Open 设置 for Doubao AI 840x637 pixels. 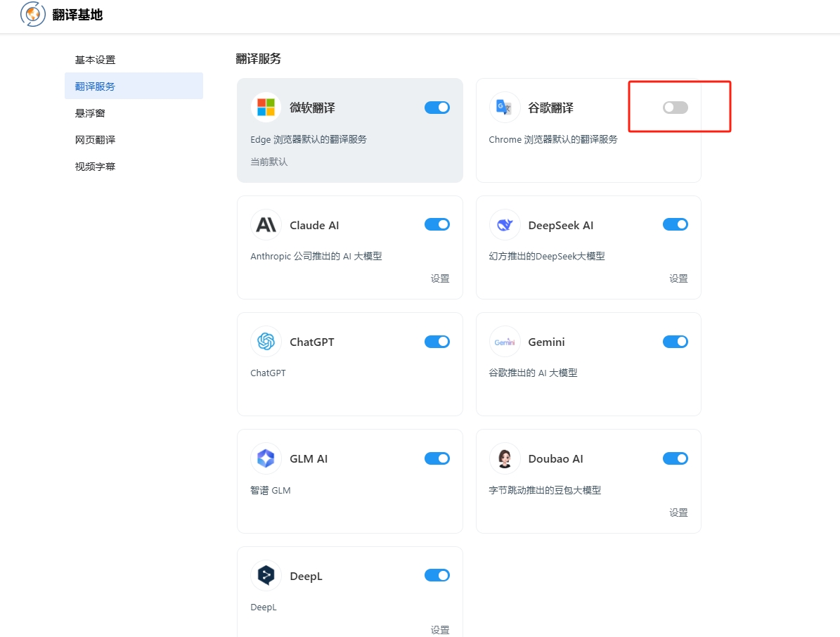click(678, 513)
